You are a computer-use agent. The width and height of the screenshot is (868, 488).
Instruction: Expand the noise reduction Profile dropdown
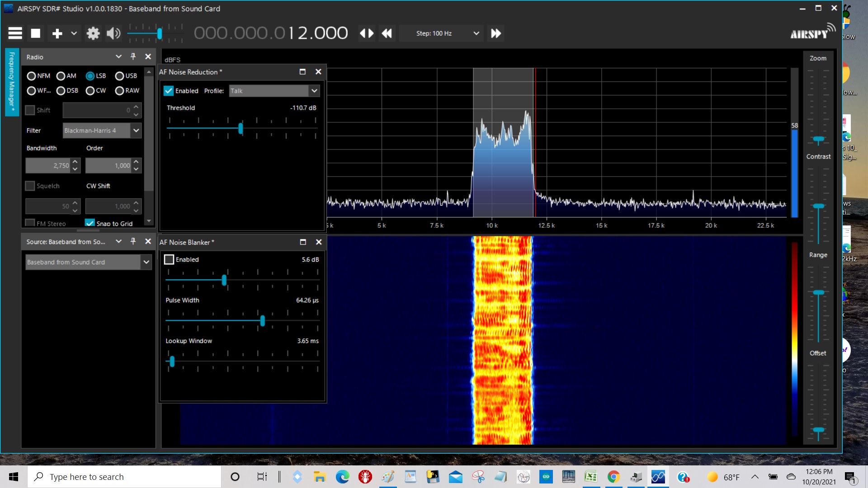pos(314,91)
